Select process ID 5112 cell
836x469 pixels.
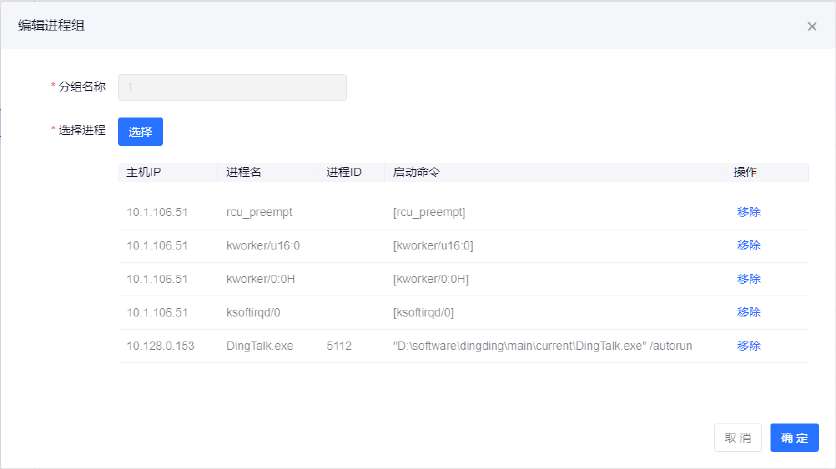pyautogui.click(x=339, y=346)
